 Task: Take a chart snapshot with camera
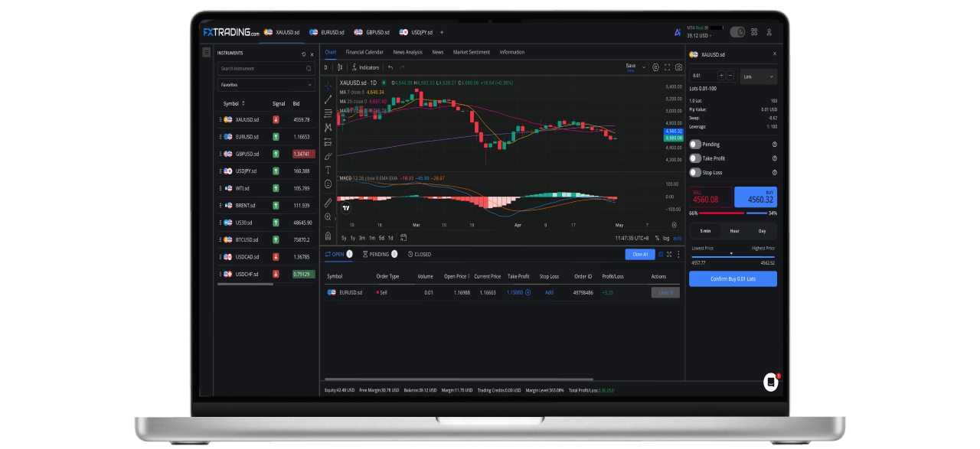click(678, 67)
